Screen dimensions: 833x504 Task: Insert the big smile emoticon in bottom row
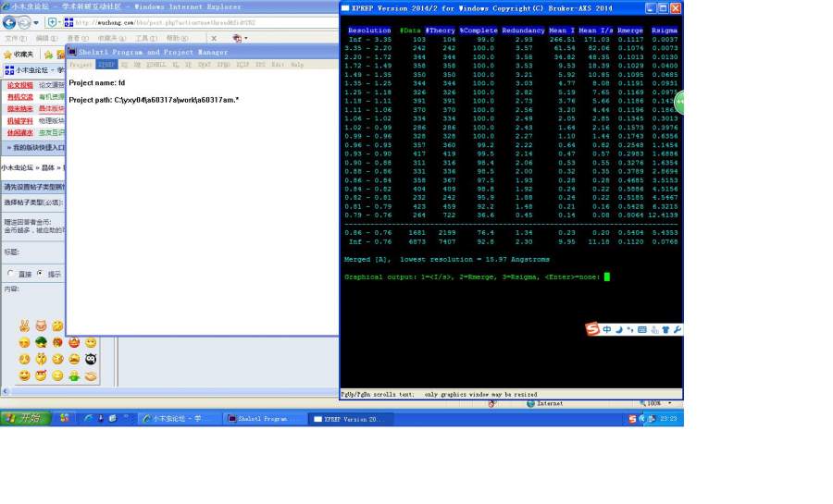pos(24,375)
